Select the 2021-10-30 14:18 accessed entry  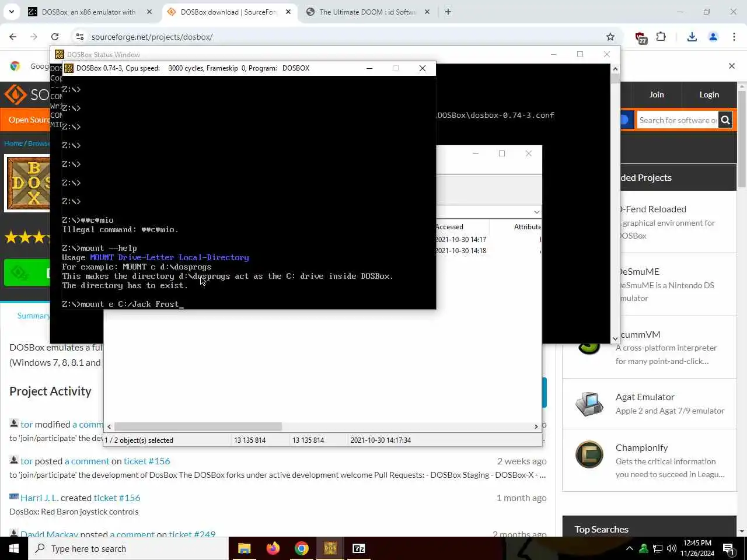click(461, 251)
